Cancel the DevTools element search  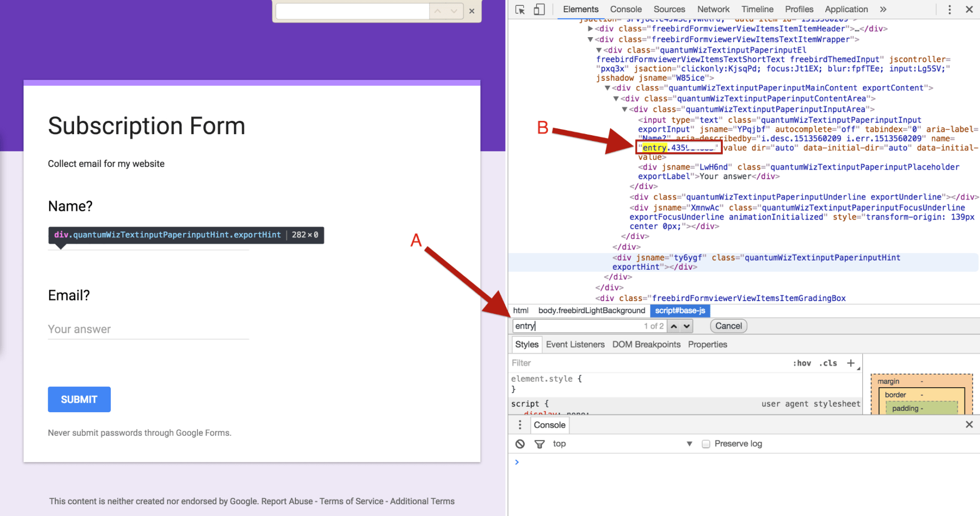(728, 326)
